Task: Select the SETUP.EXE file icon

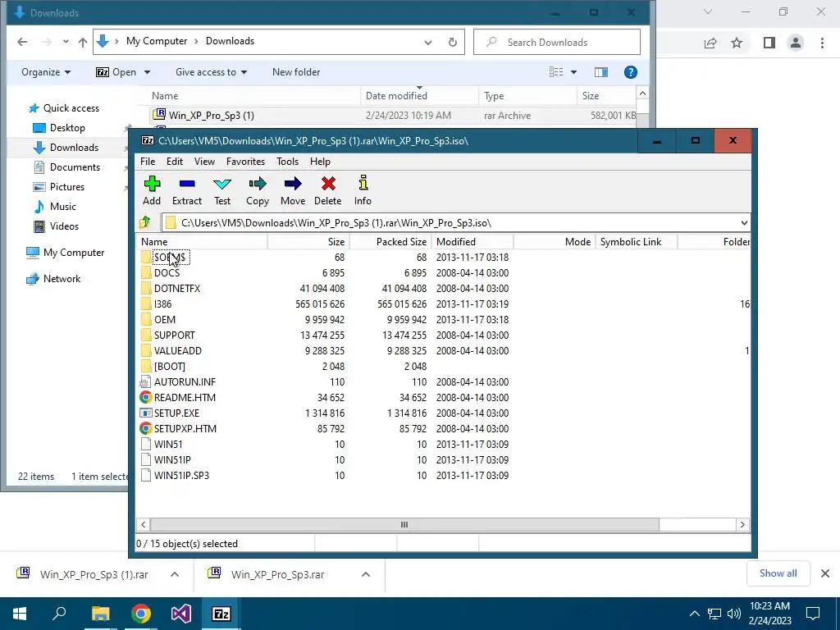Action: (x=146, y=413)
